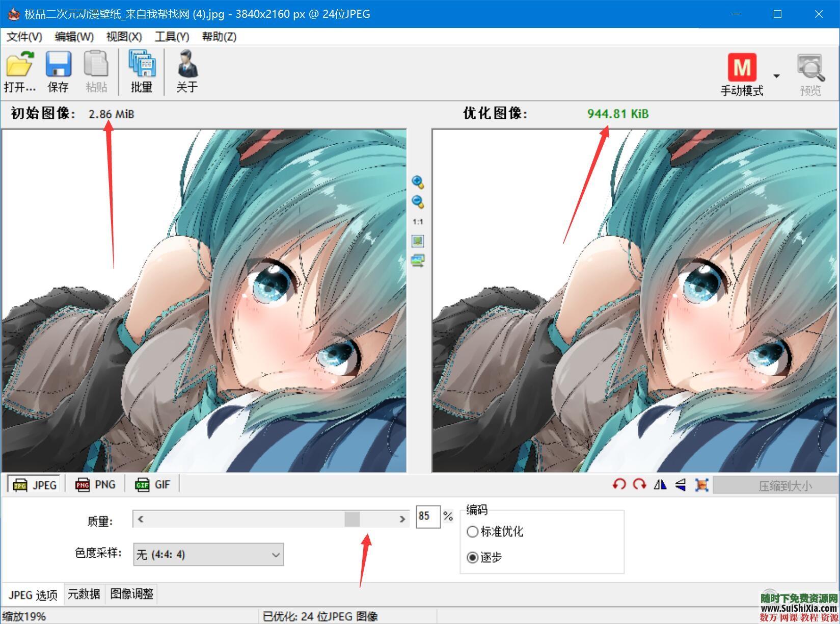Select the 逐步 progressive encoding option

[472, 557]
